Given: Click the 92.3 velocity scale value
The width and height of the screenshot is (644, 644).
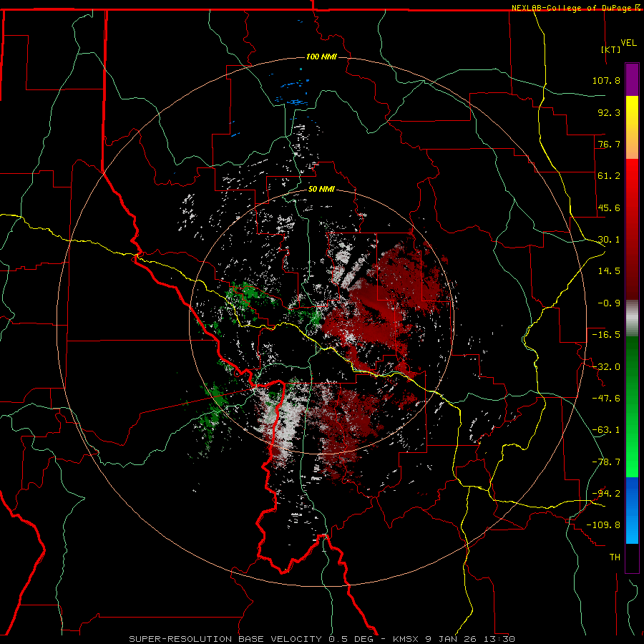Looking at the screenshot, I should coord(609,112).
